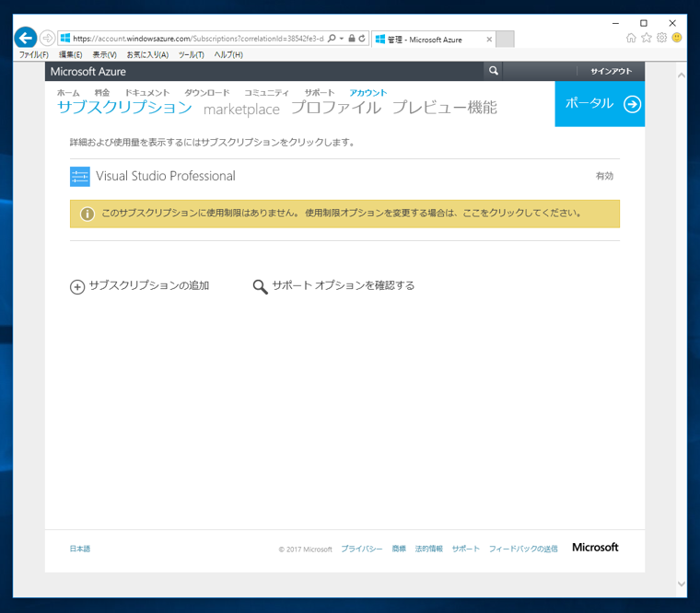Click the 日本語 language link in footer
The width and height of the screenshot is (700, 613).
(x=80, y=549)
